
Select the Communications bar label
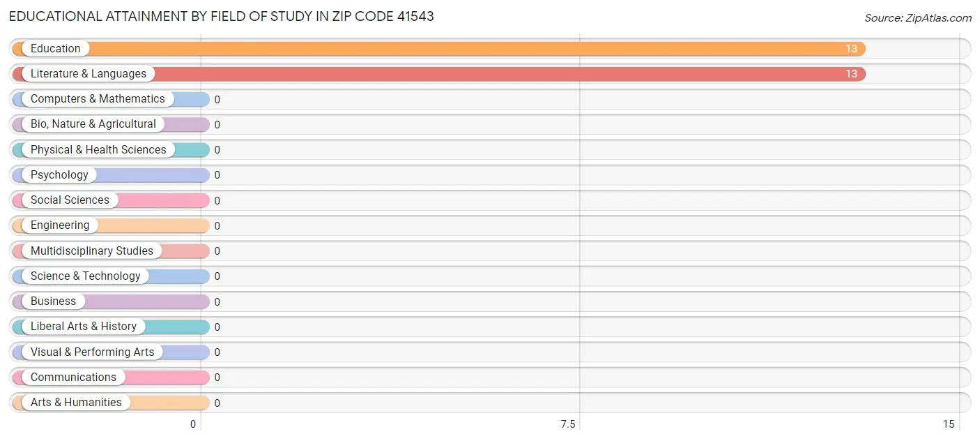[x=73, y=377]
